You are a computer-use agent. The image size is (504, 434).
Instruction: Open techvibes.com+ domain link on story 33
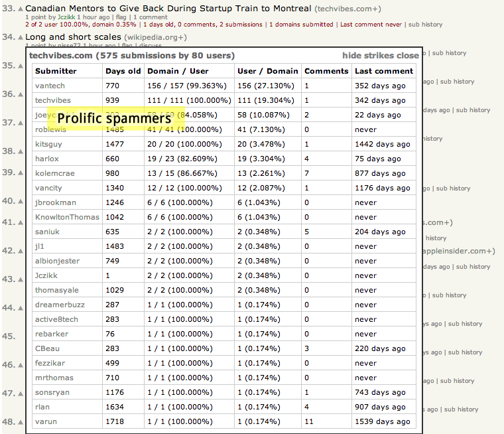pos(347,9)
